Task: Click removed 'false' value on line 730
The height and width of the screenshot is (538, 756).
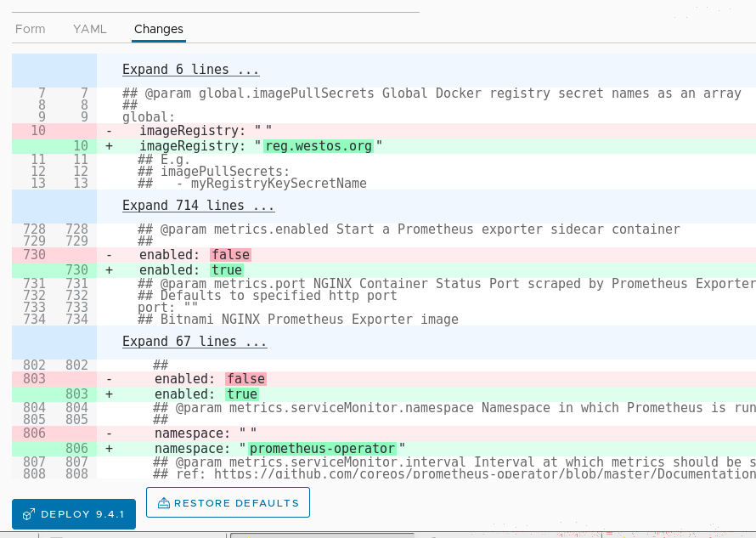Action: 231,255
